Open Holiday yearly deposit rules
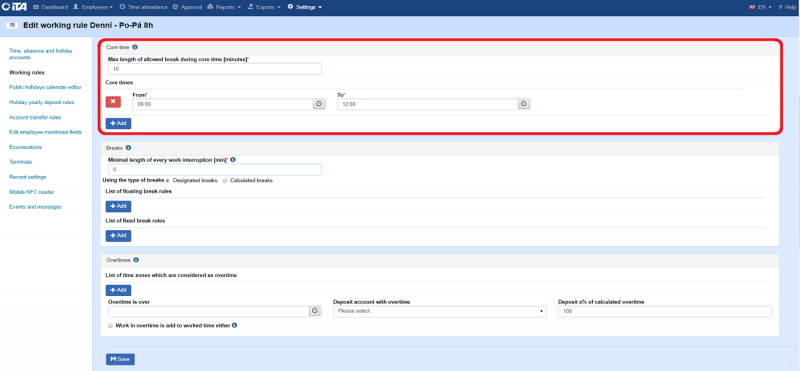 click(41, 102)
